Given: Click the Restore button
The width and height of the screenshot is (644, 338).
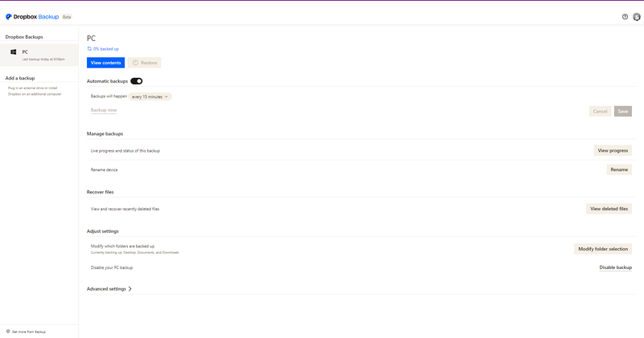Looking at the screenshot, I should click(x=145, y=63).
